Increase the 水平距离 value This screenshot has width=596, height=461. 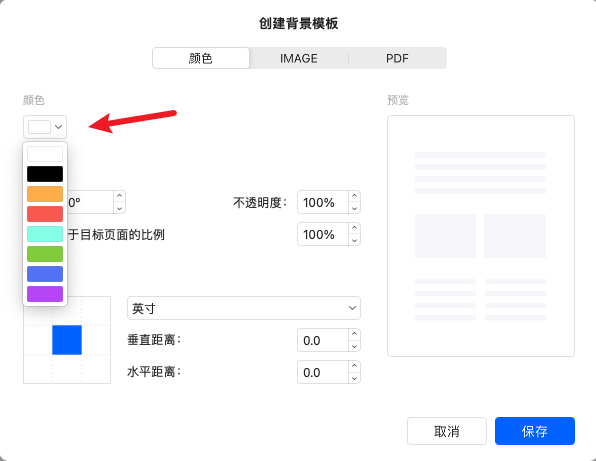(354, 366)
